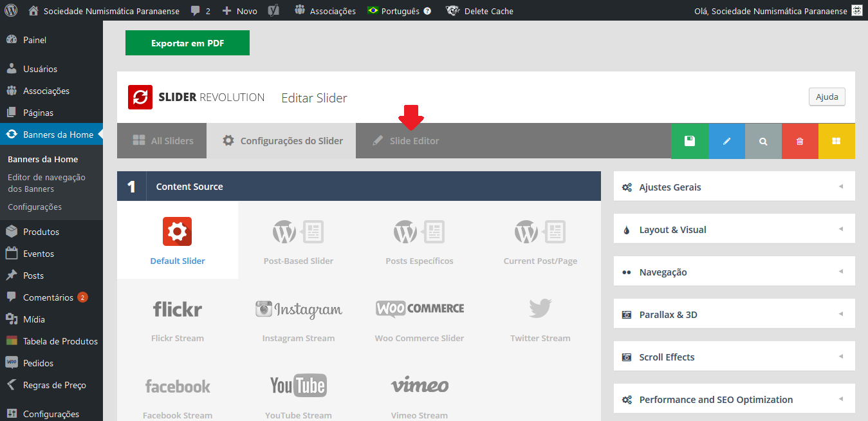Click the Ajuda button

827,97
